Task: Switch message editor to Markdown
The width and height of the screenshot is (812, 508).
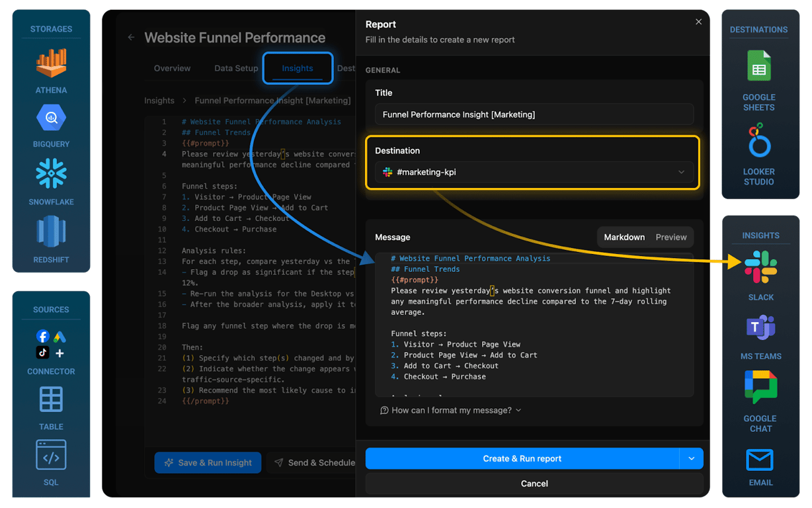Action: pyautogui.click(x=624, y=237)
